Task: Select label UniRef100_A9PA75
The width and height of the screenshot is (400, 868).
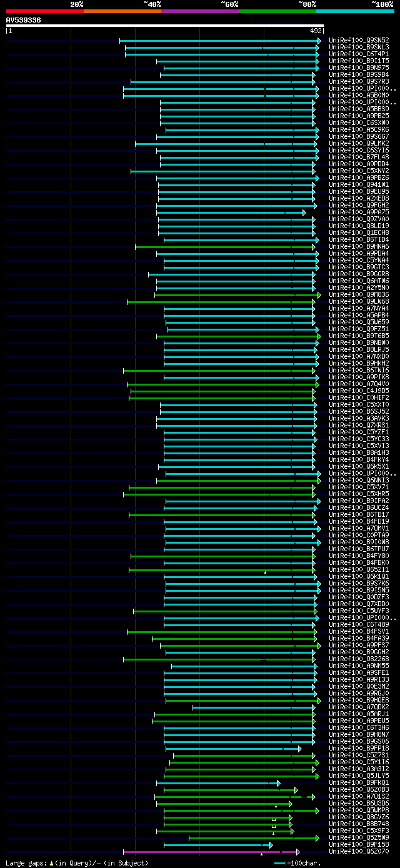Action: (359, 212)
